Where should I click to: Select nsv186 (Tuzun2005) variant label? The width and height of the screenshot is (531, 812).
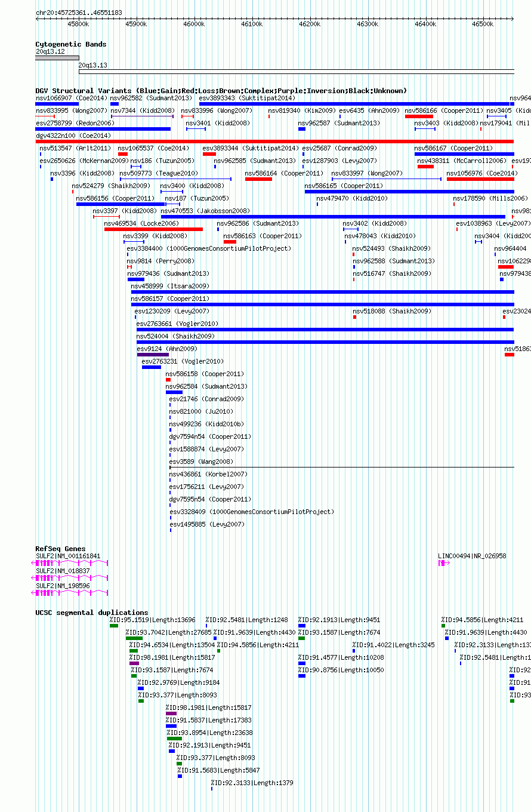(x=162, y=161)
